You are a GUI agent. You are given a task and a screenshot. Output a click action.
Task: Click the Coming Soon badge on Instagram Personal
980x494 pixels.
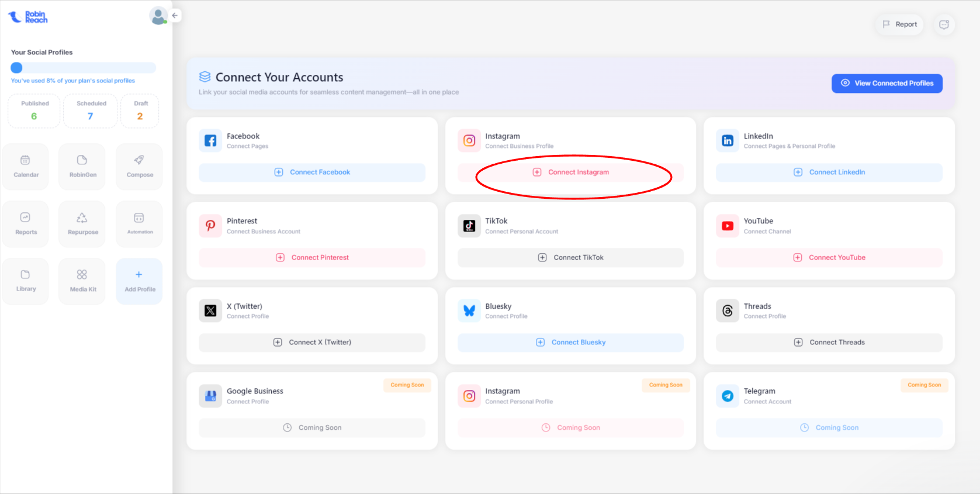tap(666, 385)
